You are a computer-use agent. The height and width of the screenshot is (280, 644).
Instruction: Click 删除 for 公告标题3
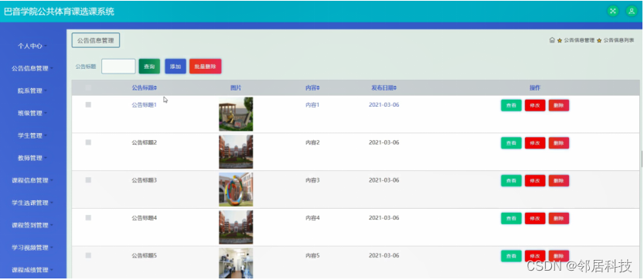tap(559, 180)
